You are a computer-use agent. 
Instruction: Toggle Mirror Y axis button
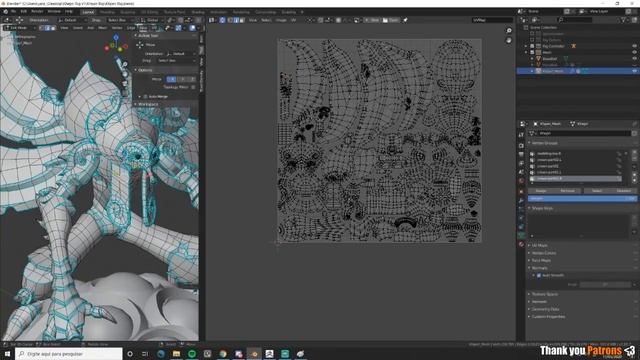pyautogui.click(x=182, y=79)
